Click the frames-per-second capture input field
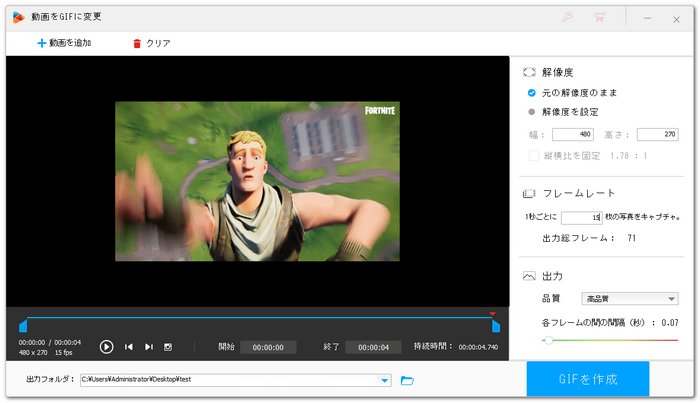Screen dimensions: 700x403 point(582,217)
